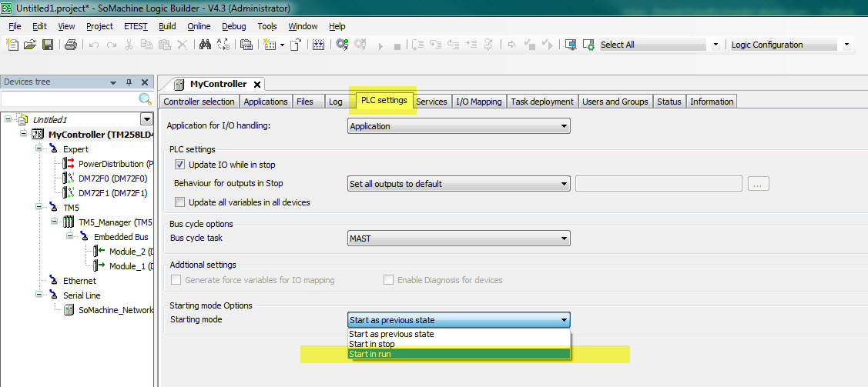This screenshot has width=868, height=387.
Task: Close the MyController editor tab
Action: tap(257, 85)
